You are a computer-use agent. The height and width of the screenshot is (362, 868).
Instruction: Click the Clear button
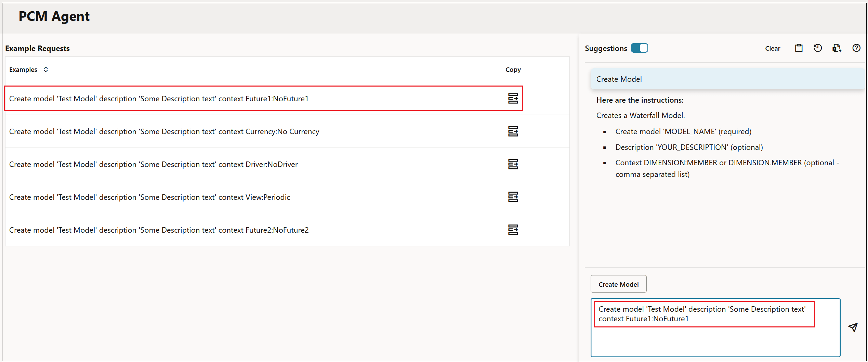click(773, 48)
